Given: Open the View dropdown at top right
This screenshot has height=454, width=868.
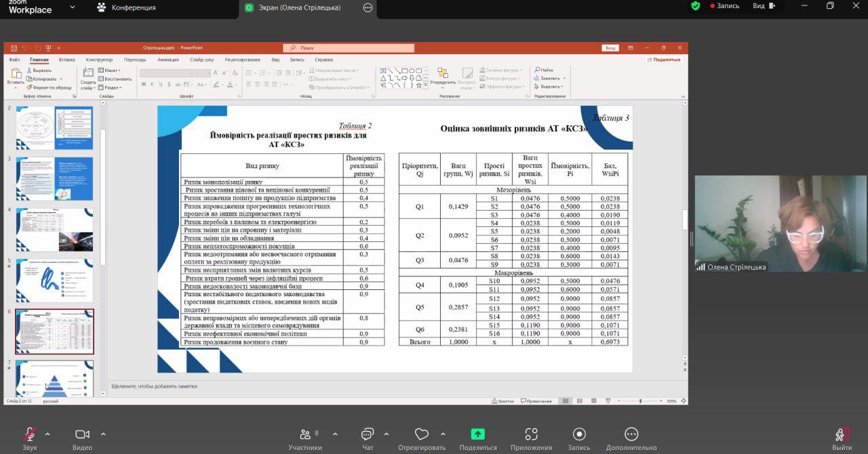Looking at the screenshot, I should [763, 6].
